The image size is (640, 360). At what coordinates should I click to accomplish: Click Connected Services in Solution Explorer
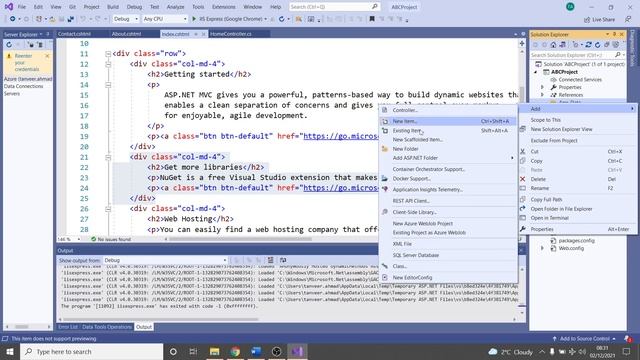point(580,80)
